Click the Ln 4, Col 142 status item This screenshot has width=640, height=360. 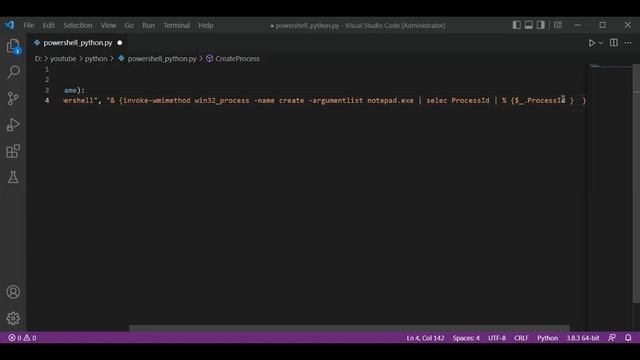(425, 338)
